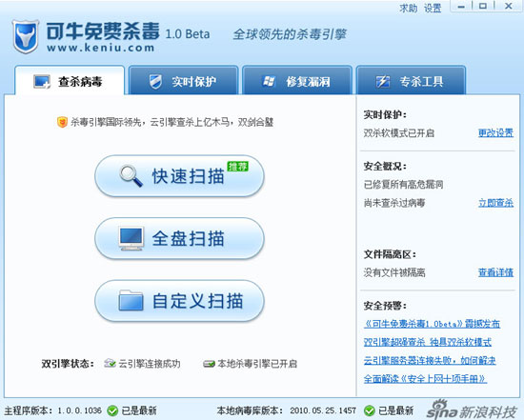Click the Keniu bull shield logo
Viewport: 524px width, 420px height.
click(x=26, y=37)
